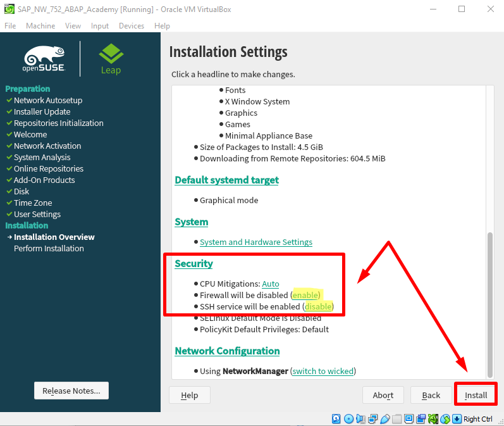The height and width of the screenshot is (426, 504).
Task: Click the switch to wicked link
Action: [323, 371]
